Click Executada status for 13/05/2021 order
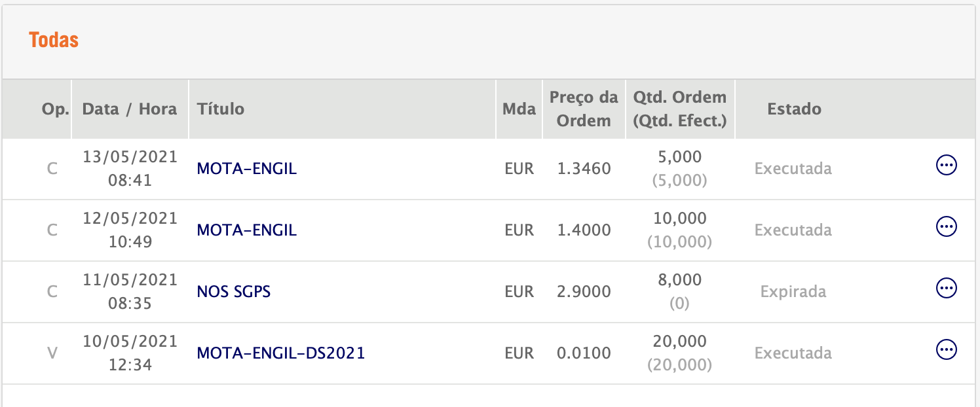980x407 pixels. tap(793, 169)
